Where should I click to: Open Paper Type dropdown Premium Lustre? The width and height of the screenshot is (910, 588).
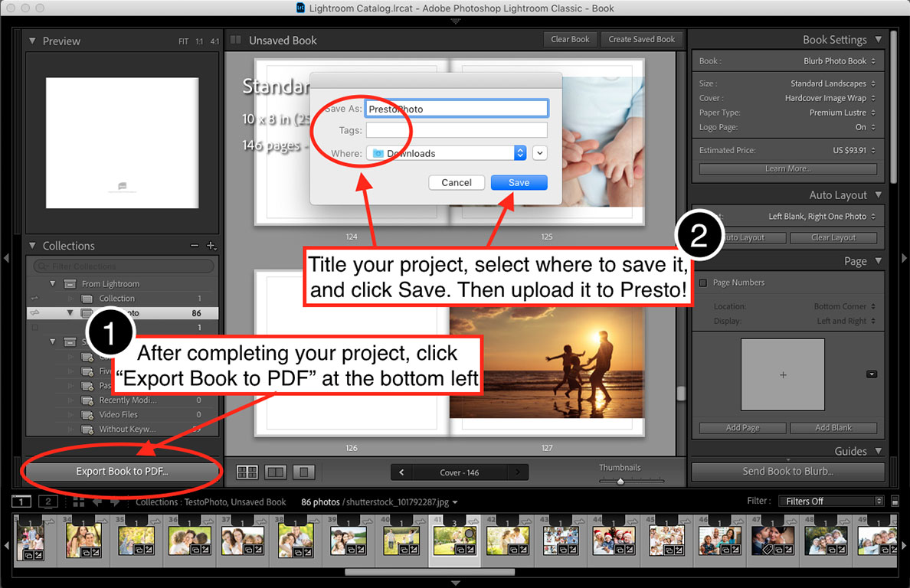point(843,113)
